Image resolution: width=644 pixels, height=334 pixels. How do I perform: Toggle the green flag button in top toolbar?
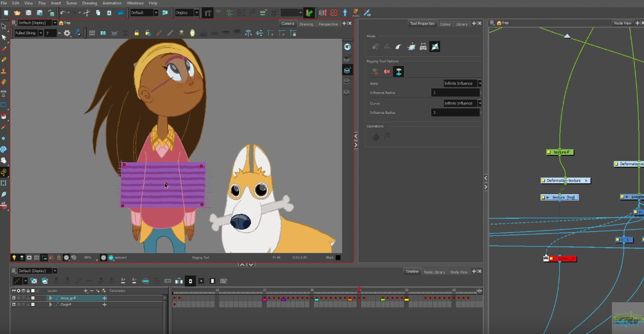coord(309,13)
